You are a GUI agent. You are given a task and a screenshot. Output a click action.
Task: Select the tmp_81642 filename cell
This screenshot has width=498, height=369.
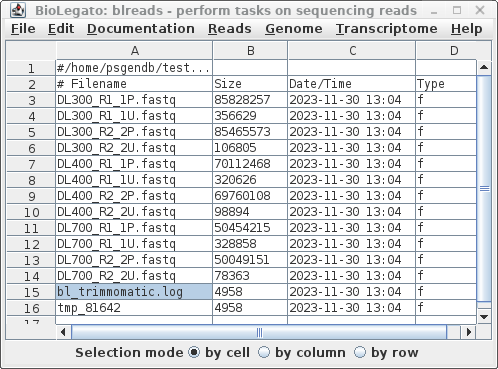tap(134, 308)
